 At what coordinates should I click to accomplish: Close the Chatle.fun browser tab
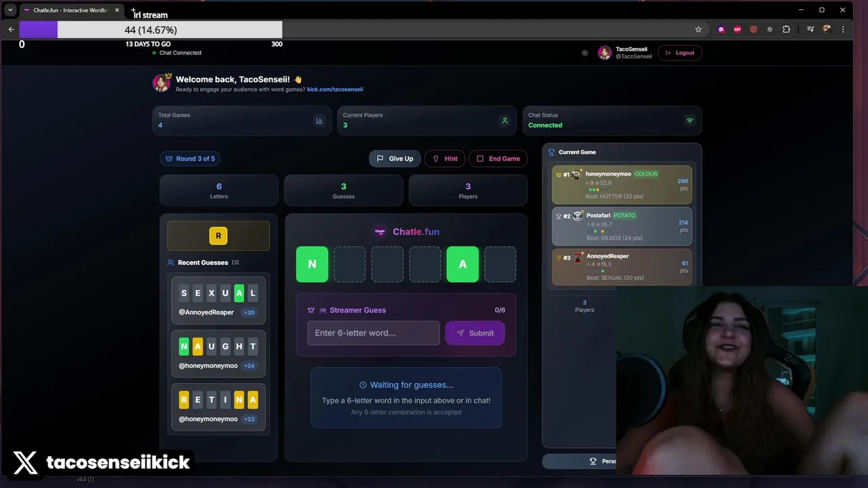click(x=117, y=10)
